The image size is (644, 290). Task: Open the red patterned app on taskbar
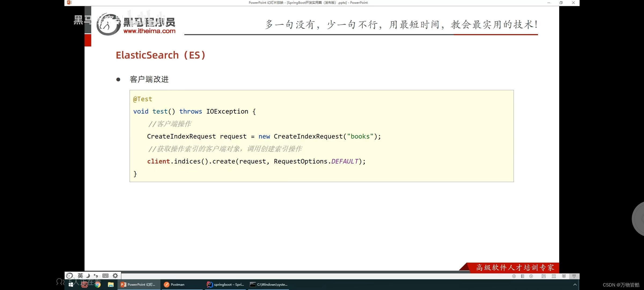point(85,285)
